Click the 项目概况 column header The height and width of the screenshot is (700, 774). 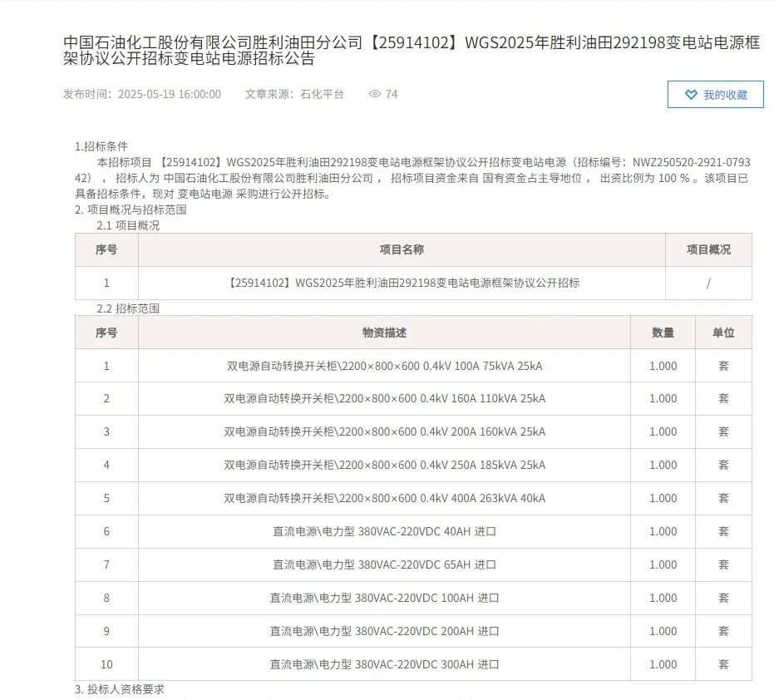tap(709, 249)
